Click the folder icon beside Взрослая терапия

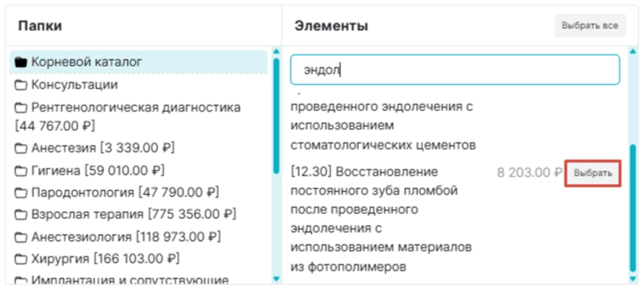coord(20,215)
